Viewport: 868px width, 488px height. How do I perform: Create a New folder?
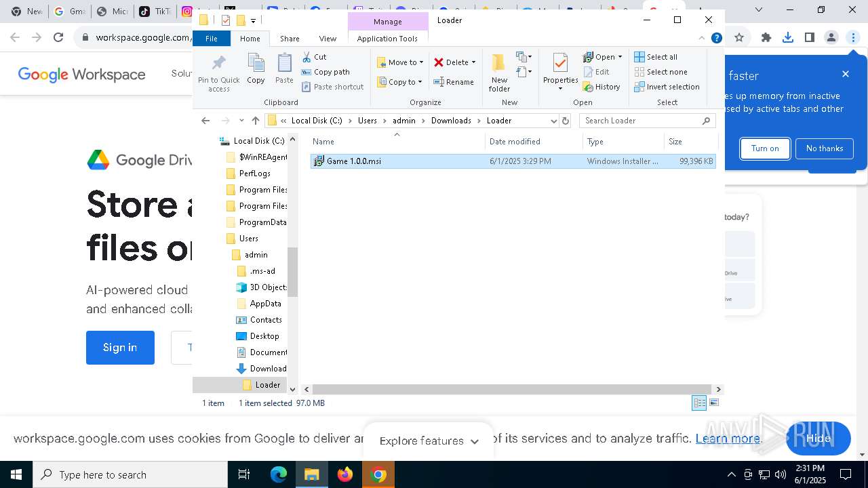499,73
